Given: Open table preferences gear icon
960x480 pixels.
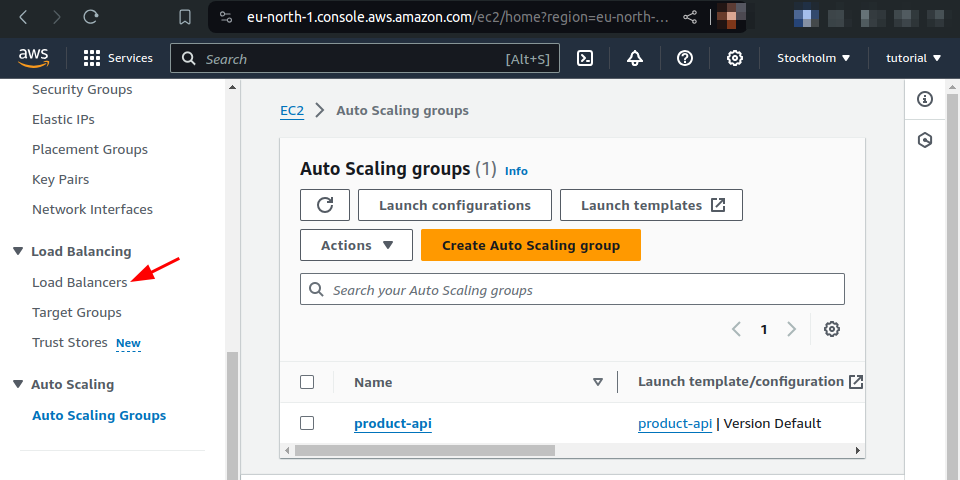Looking at the screenshot, I should click(x=831, y=329).
